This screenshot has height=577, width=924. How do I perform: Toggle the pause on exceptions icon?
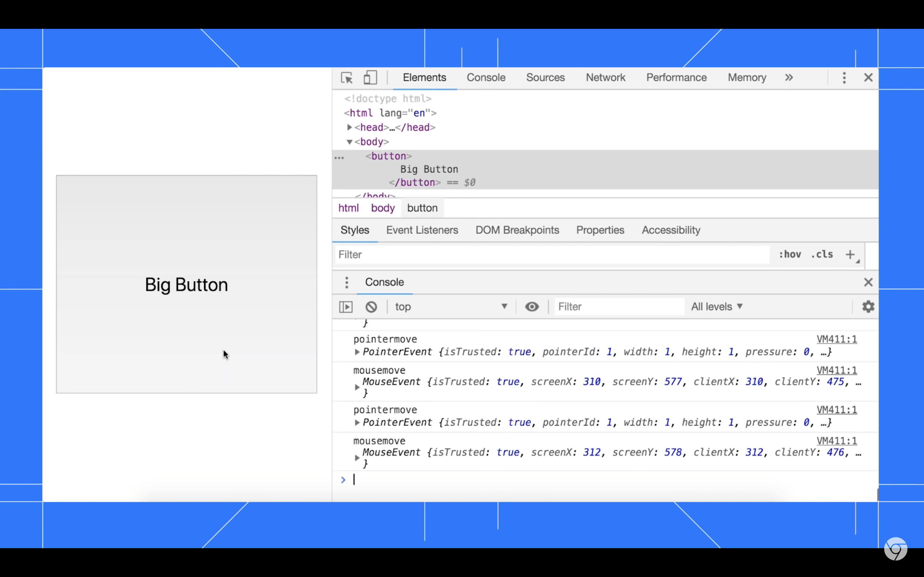coord(371,306)
